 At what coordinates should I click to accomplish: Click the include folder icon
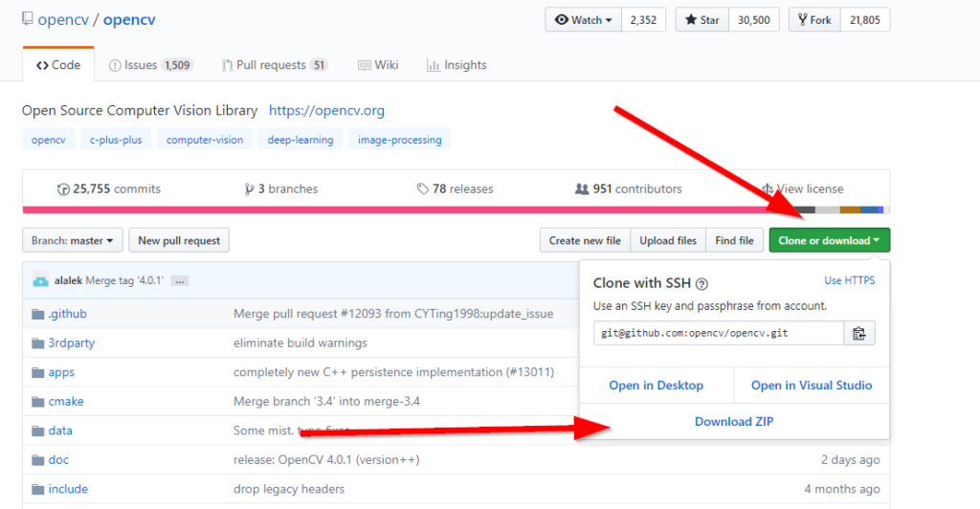38,489
